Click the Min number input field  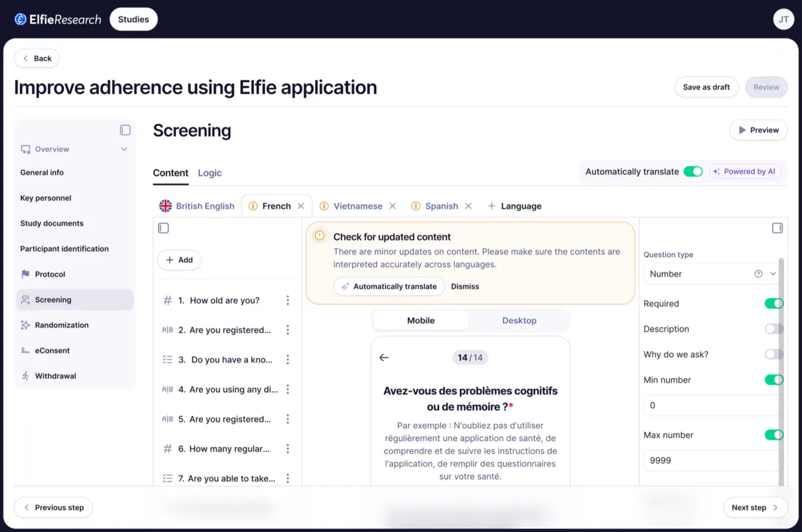[x=711, y=405]
